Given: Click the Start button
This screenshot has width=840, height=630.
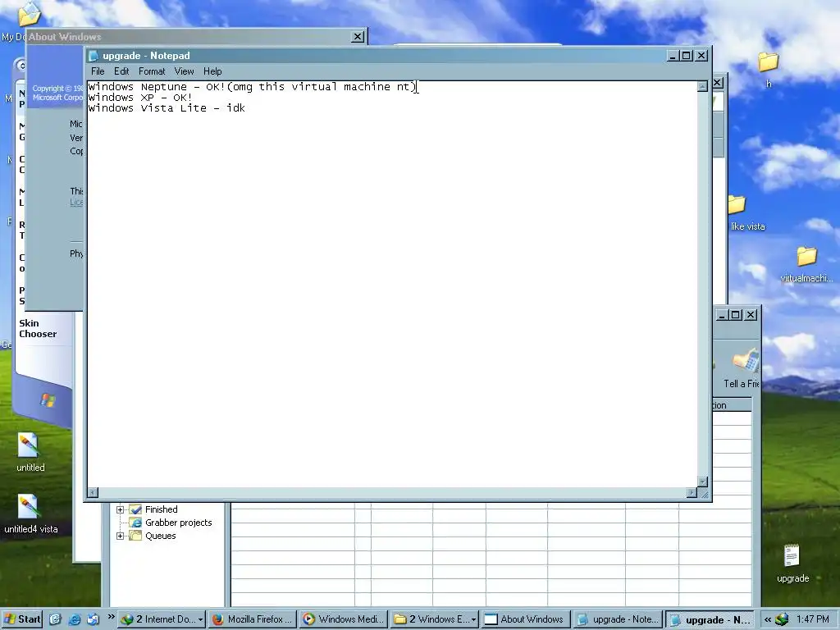Looking at the screenshot, I should point(22,619).
